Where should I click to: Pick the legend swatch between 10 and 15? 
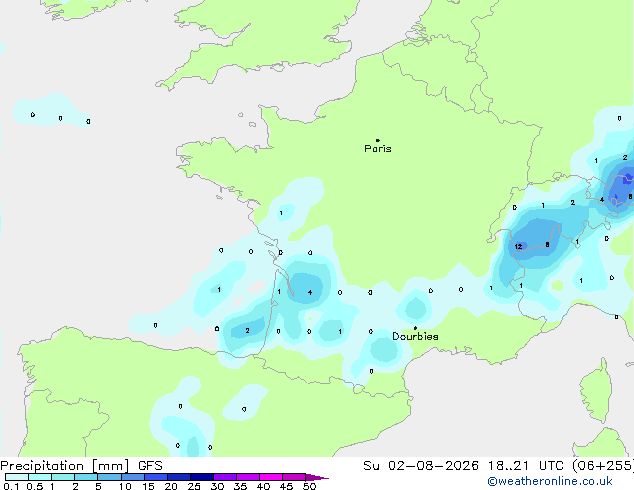(133, 477)
